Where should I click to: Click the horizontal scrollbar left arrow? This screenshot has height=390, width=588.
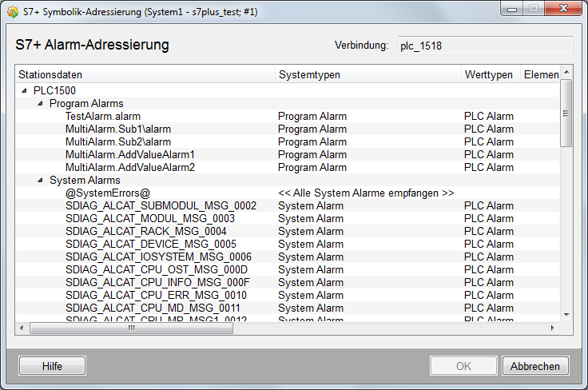coord(22,328)
